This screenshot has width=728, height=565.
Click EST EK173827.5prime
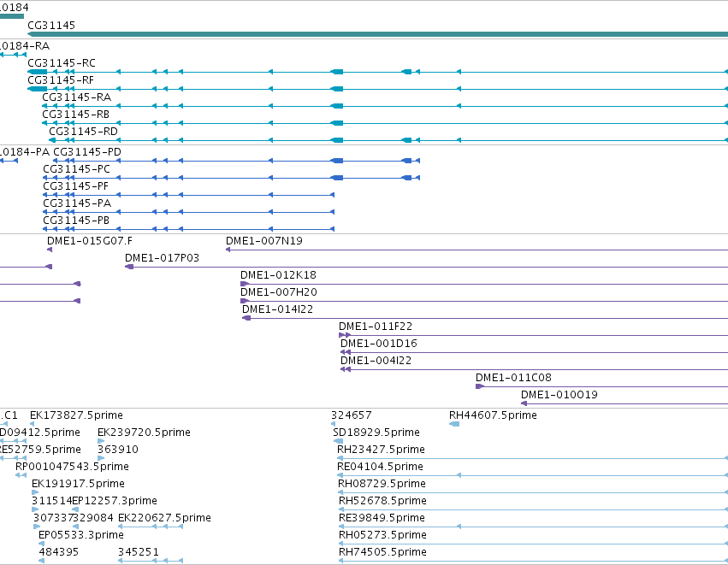click(x=77, y=415)
